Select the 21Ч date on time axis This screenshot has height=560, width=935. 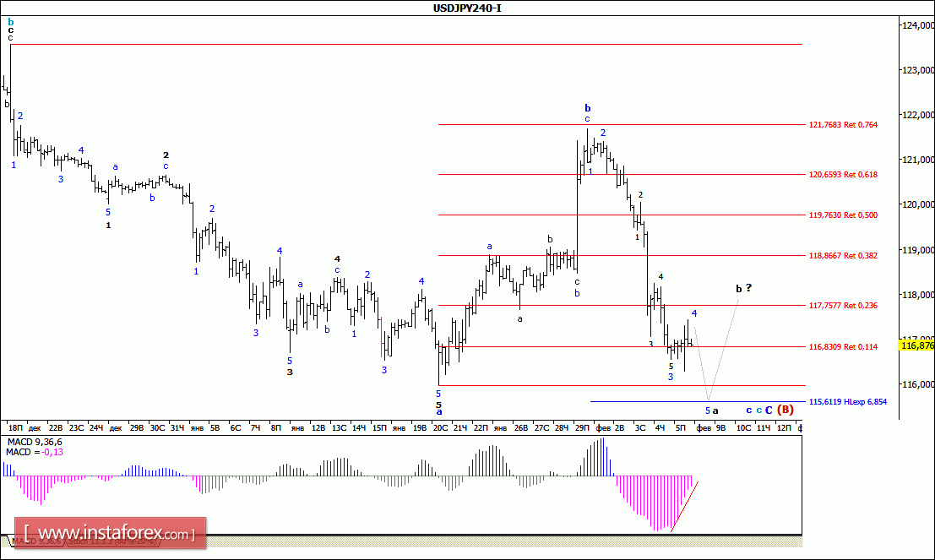(459, 427)
